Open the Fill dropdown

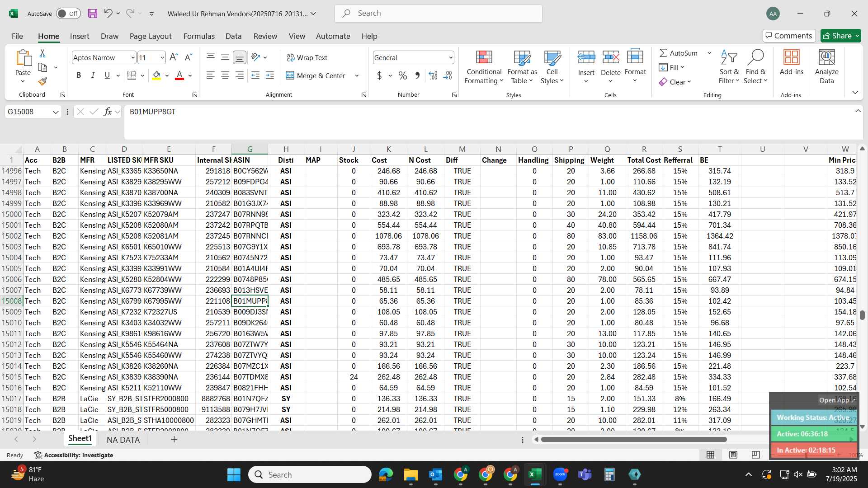(671, 67)
